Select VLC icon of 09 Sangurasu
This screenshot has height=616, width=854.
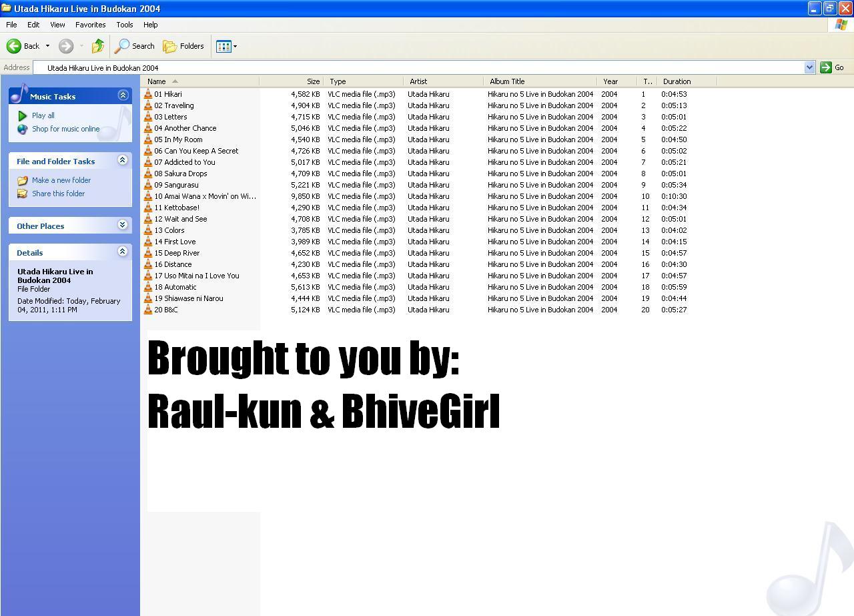pos(148,185)
